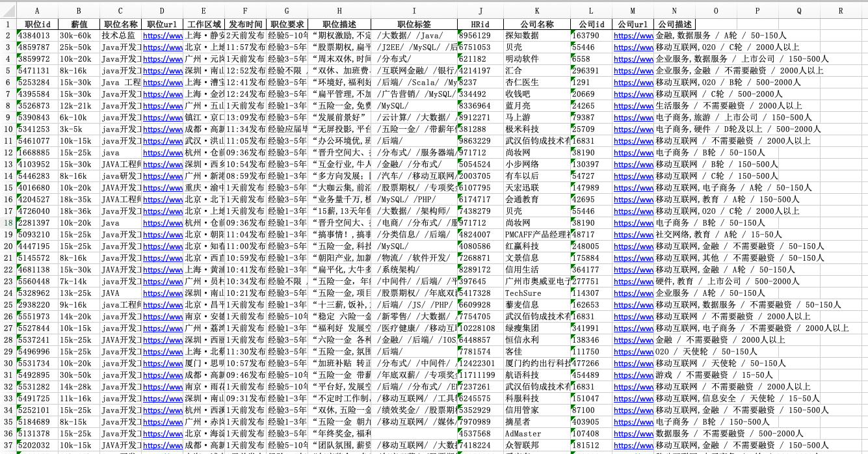
Task: Select tags cell /分类信息/ /后端/
Action: point(414,235)
